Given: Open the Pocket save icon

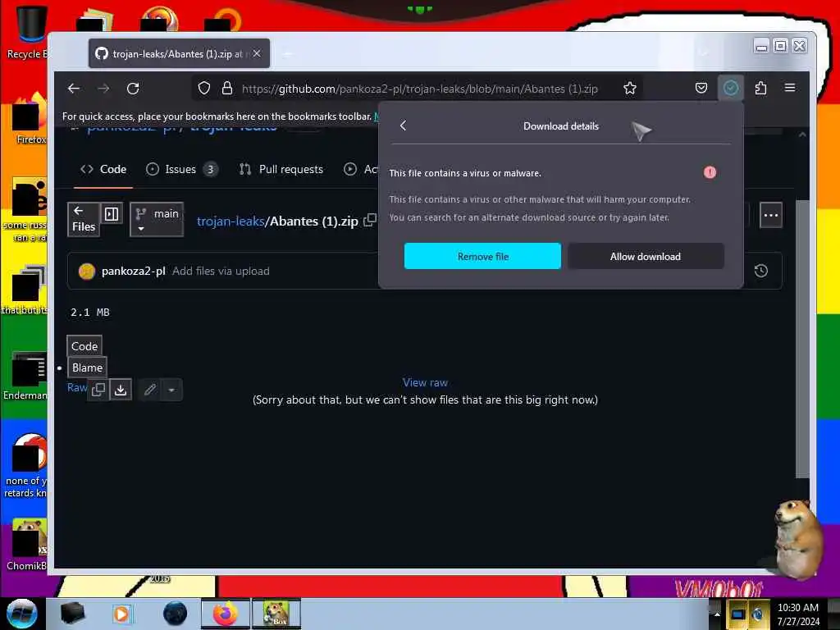Looking at the screenshot, I should click(x=701, y=88).
